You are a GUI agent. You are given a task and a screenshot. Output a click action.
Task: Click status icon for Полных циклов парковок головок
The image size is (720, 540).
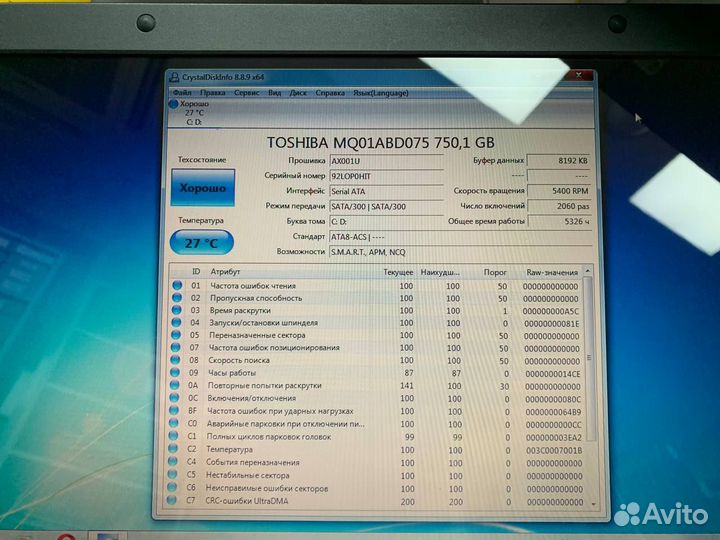173,436
